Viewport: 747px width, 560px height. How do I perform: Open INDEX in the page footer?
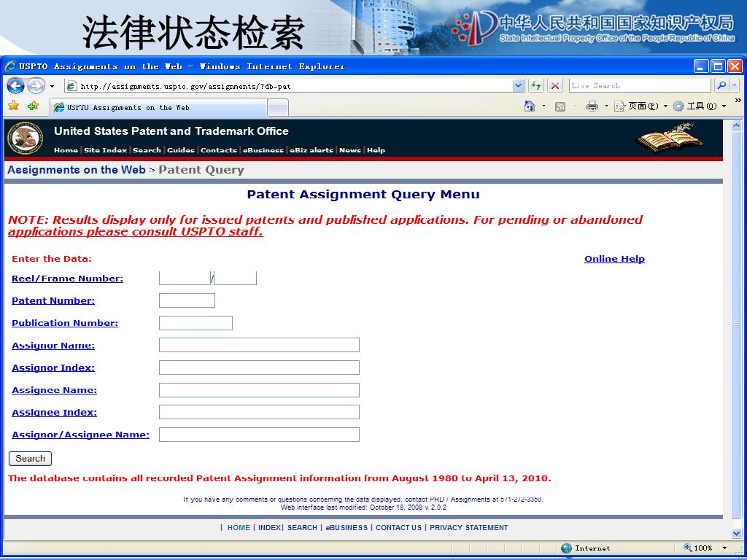[270, 528]
